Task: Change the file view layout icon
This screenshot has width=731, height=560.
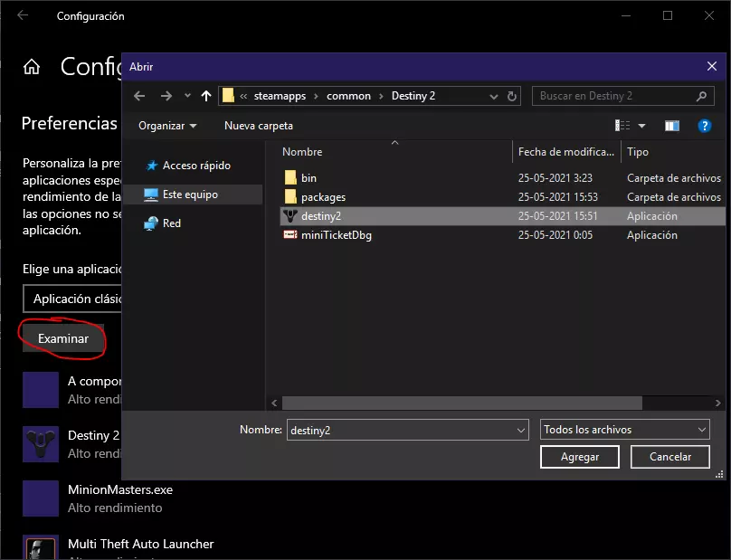Action: point(622,126)
